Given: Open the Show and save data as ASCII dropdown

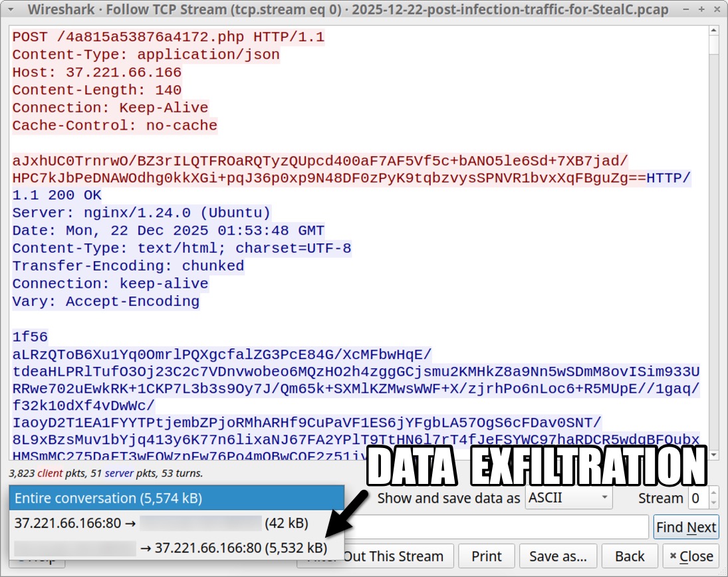Looking at the screenshot, I should pyautogui.click(x=568, y=498).
